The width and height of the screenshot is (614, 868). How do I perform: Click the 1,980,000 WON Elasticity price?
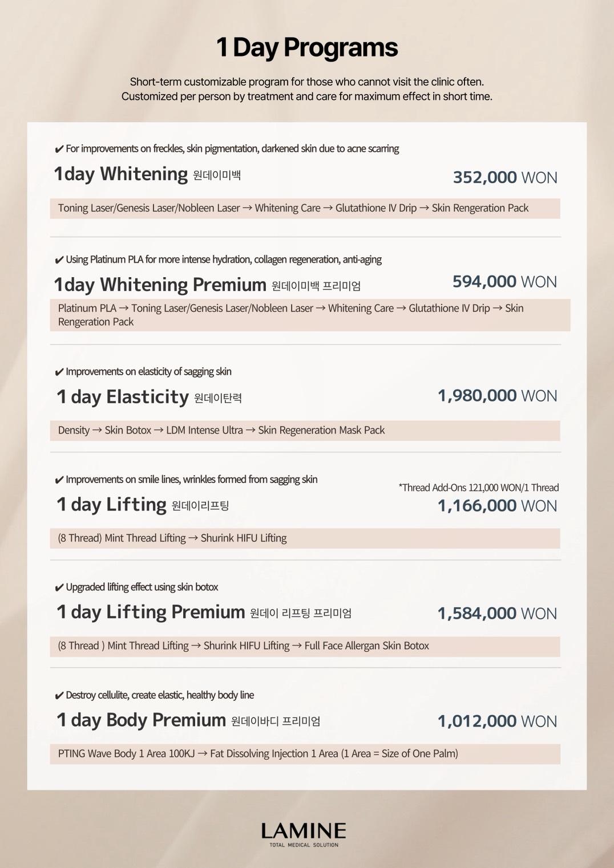pos(497,396)
